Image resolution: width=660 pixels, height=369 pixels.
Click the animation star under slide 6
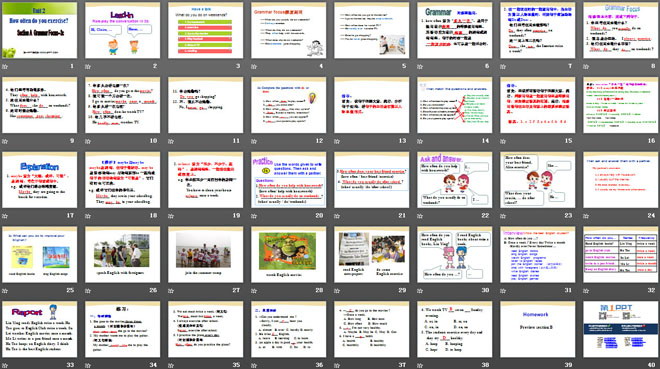pyautogui.click(x=420, y=66)
